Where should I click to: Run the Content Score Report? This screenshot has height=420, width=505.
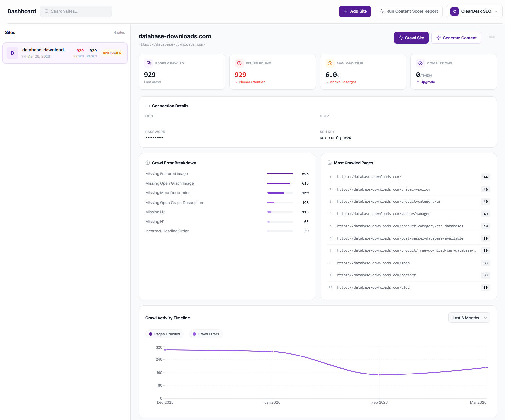pyautogui.click(x=408, y=11)
